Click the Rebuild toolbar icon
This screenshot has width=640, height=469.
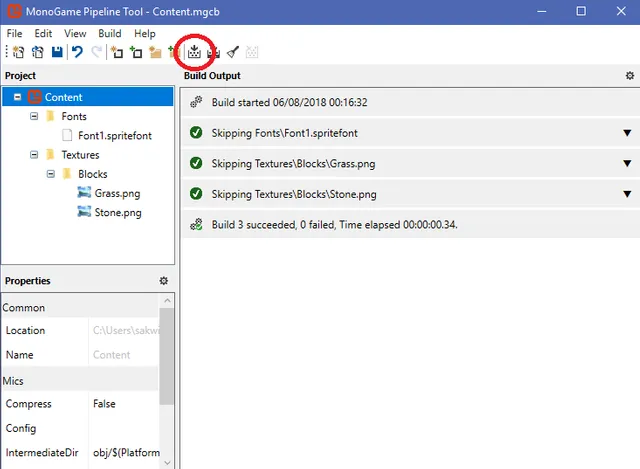(x=213, y=52)
